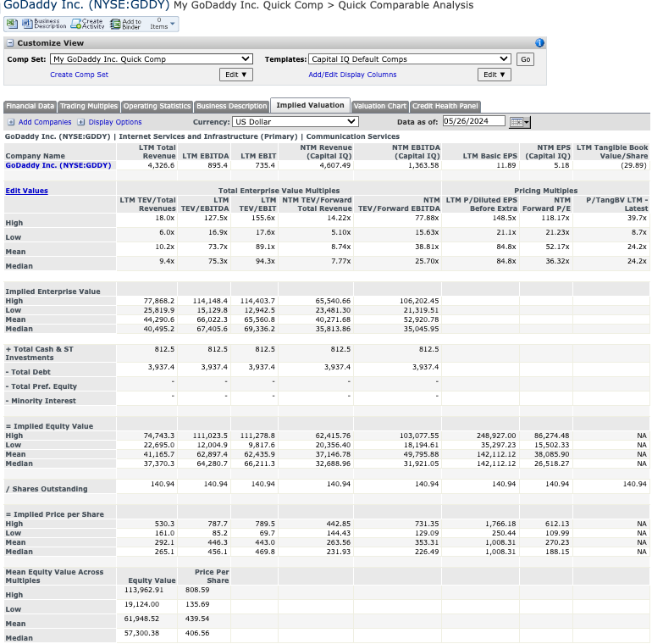Click Total Debt value under LTM EBIT

tap(262, 367)
